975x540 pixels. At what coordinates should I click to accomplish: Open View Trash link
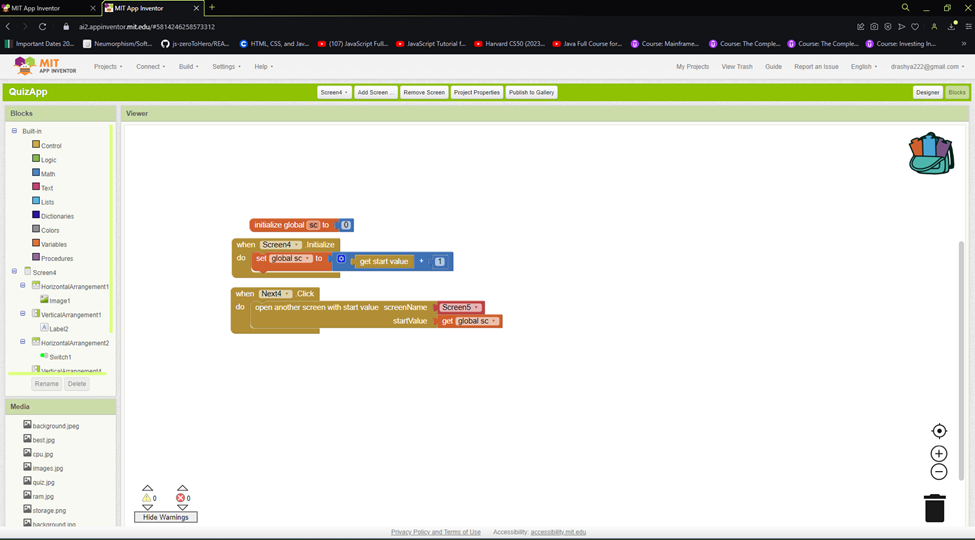pyautogui.click(x=737, y=67)
